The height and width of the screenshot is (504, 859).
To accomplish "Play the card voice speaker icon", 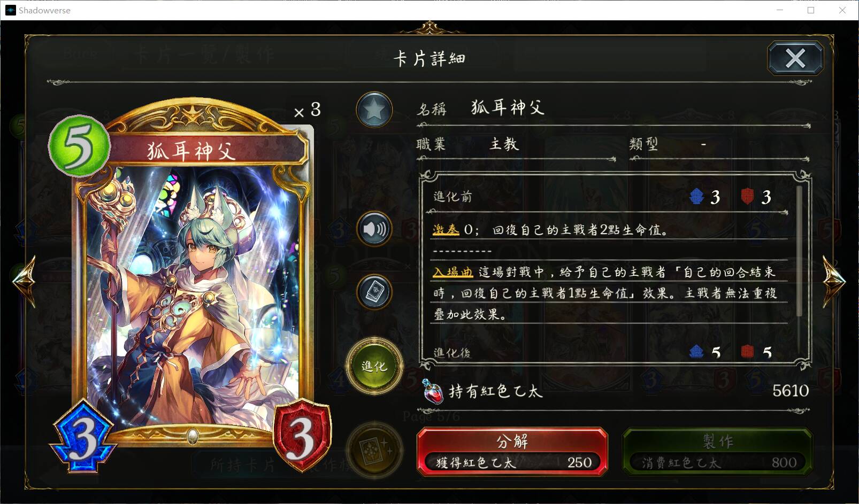I will [374, 229].
